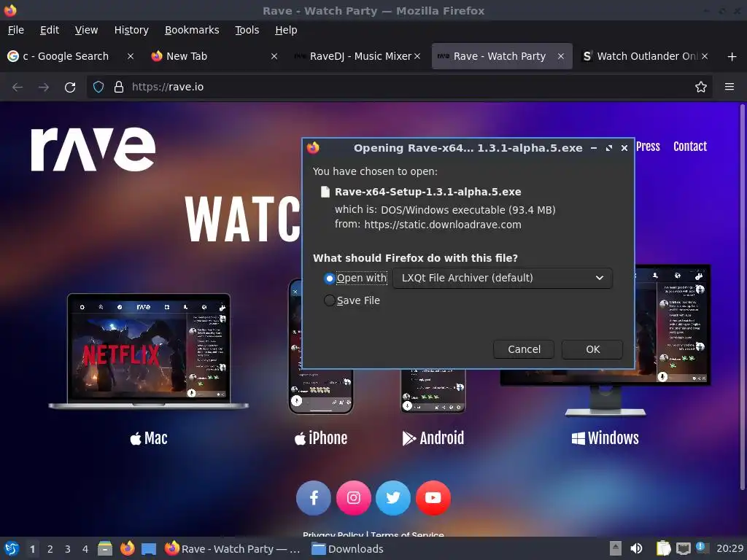The image size is (747, 560).
Task: Click the network monitor tray icon
Action: pyautogui.click(x=683, y=549)
